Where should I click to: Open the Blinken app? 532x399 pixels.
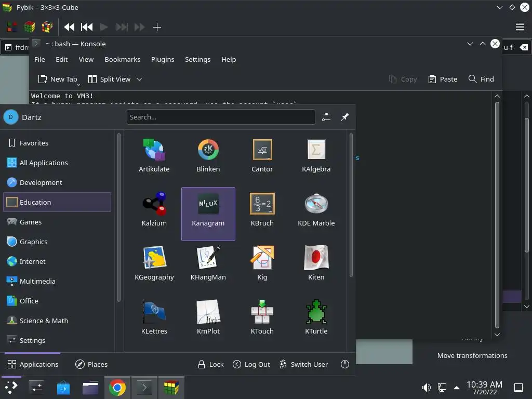tap(208, 156)
